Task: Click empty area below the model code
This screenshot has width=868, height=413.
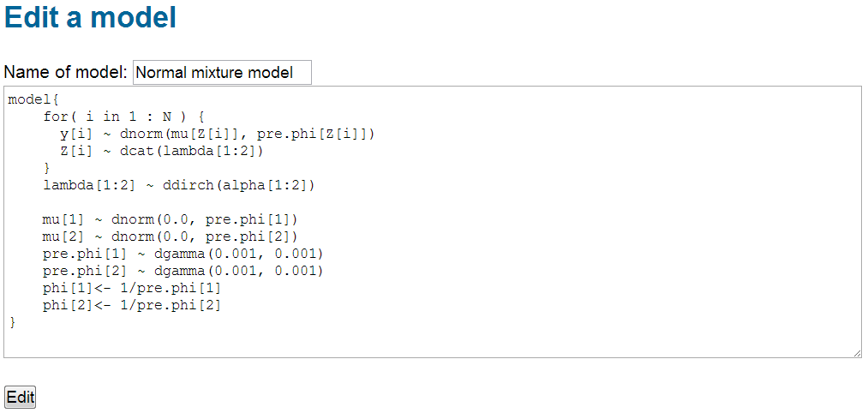Action: (428, 340)
